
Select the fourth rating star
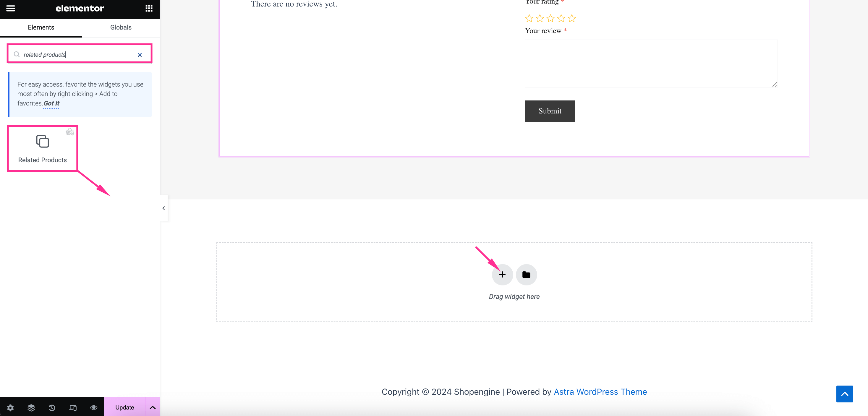(561, 18)
